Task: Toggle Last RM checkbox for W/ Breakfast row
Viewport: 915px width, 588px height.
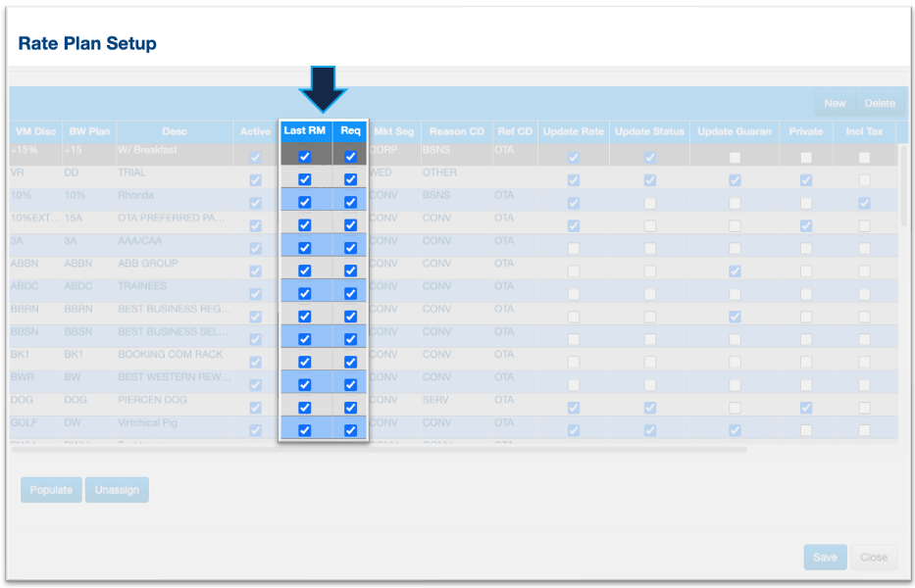Action: [x=305, y=157]
